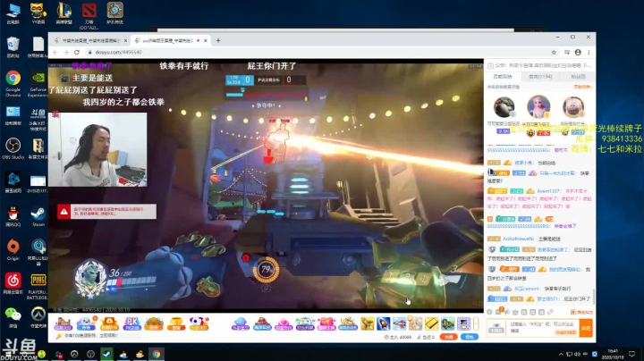Click the PK activity icon below video
Viewport: 644px width, 361px height.
131,323
